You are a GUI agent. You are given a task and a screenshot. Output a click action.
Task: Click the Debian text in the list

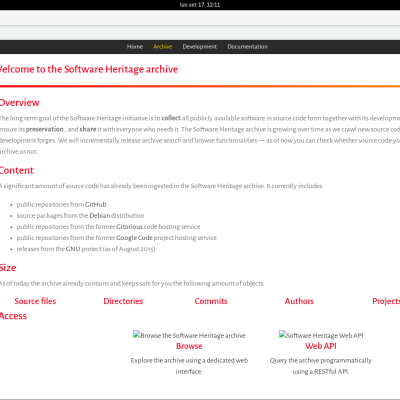(x=100, y=215)
